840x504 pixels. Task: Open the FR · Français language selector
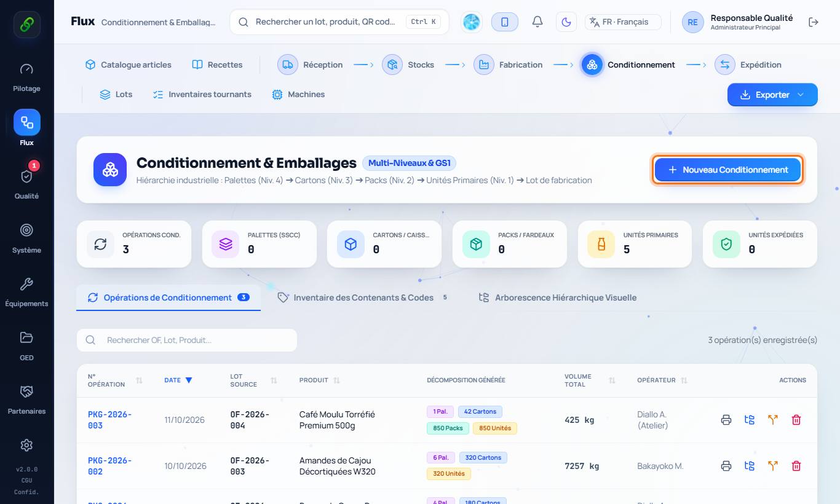coord(623,22)
